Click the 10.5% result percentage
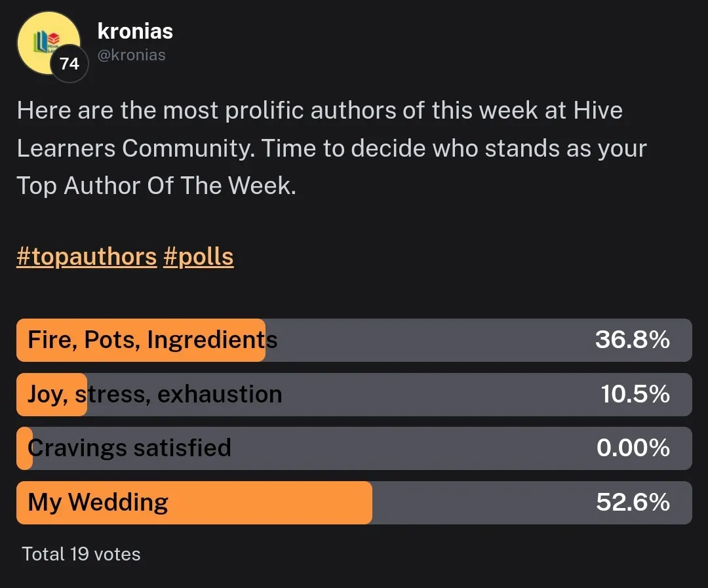The image size is (708, 588). [x=635, y=395]
